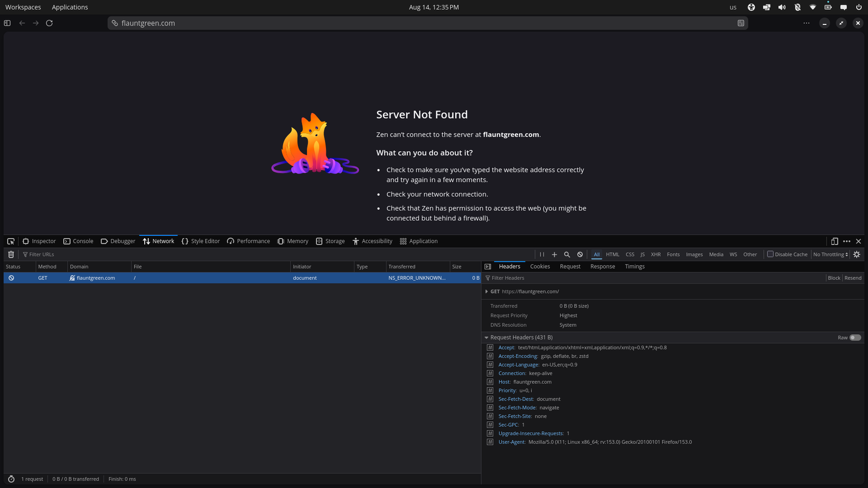Filter requests by Fonts type

point(673,254)
